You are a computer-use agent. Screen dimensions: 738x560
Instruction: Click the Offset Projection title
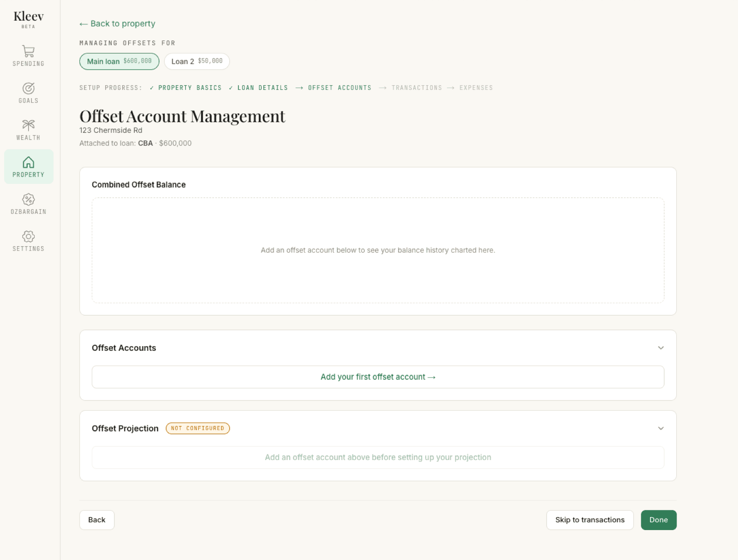click(125, 428)
